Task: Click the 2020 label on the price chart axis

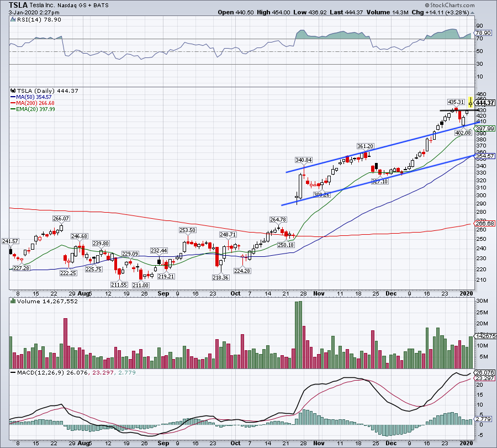Action: 466,293
